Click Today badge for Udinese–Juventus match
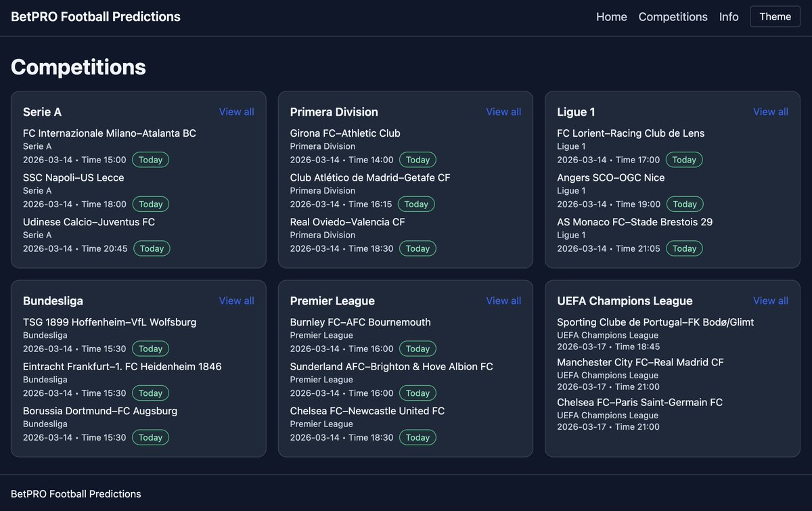This screenshot has height=511, width=812. [x=152, y=248]
